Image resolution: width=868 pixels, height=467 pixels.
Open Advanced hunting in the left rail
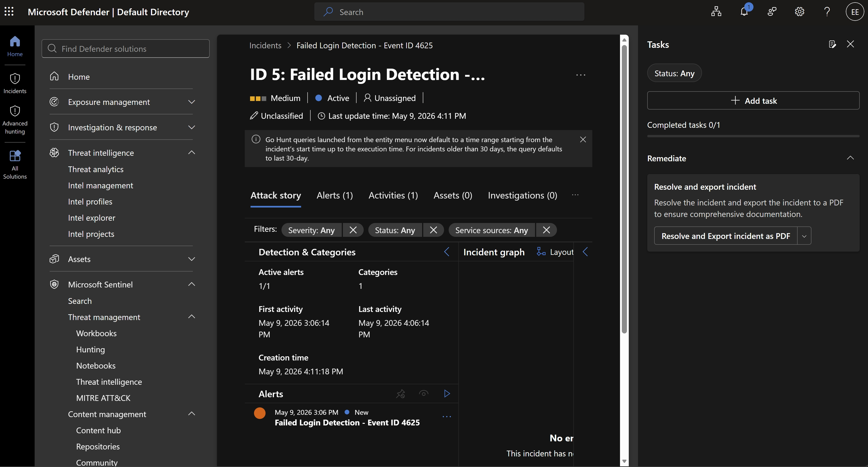(15, 120)
